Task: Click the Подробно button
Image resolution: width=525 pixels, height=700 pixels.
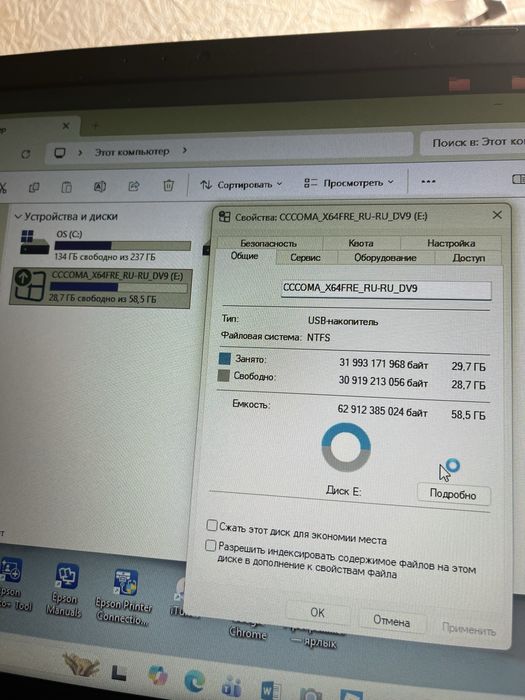Action: (x=453, y=495)
